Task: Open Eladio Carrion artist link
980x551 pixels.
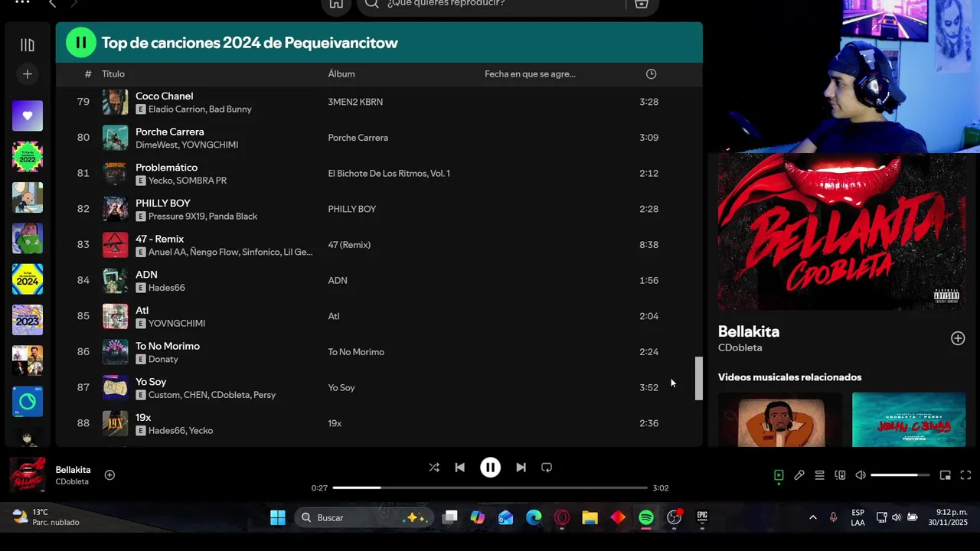Action: pyautogui.click(x=177, y=109)
